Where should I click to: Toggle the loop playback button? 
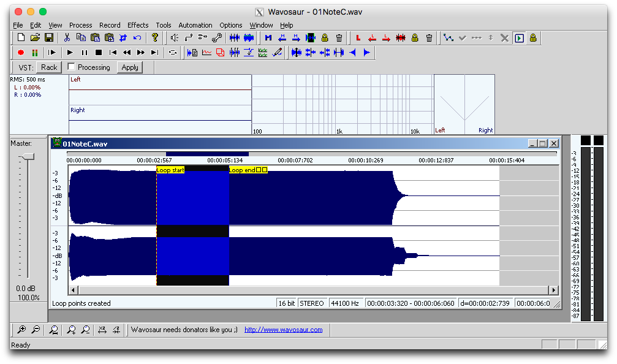[x=173, y=53]
